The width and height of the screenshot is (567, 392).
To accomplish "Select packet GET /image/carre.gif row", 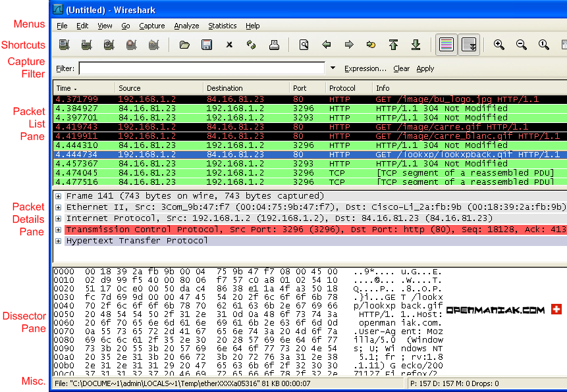I will [310, 127].
